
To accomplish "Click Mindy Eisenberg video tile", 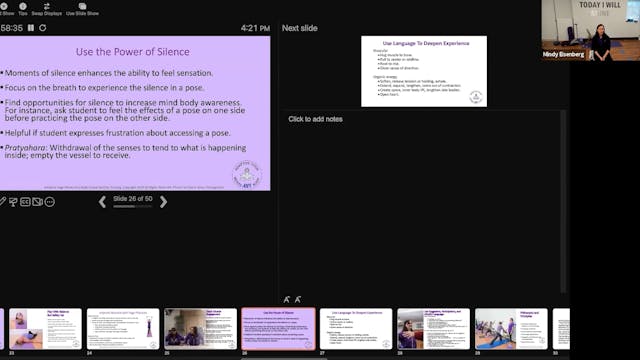I will pyautogui.click(x=591, y=30).
